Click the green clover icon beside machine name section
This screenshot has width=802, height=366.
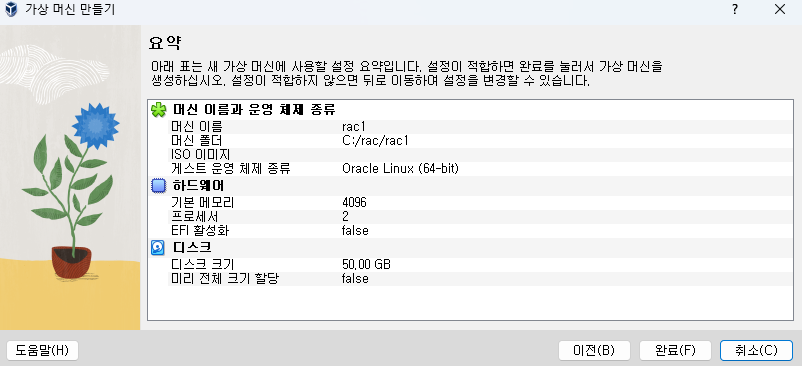tap(159, 110)
